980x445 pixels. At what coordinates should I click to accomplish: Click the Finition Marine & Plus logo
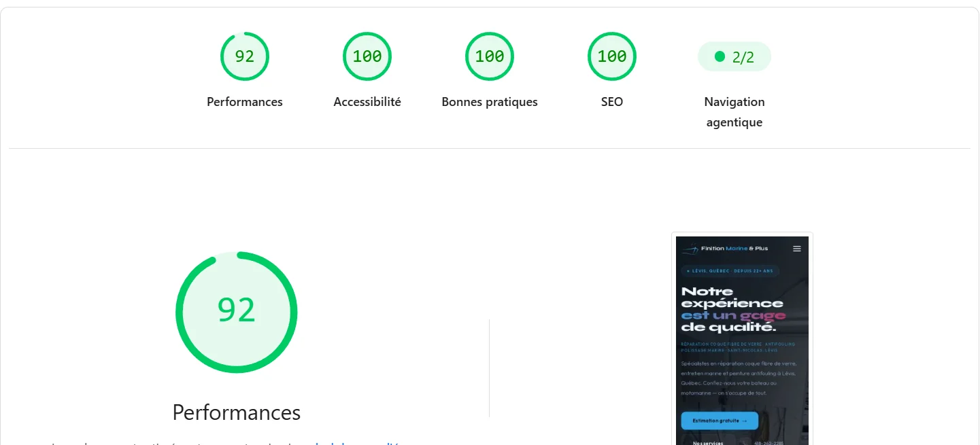tap(725, 249)
